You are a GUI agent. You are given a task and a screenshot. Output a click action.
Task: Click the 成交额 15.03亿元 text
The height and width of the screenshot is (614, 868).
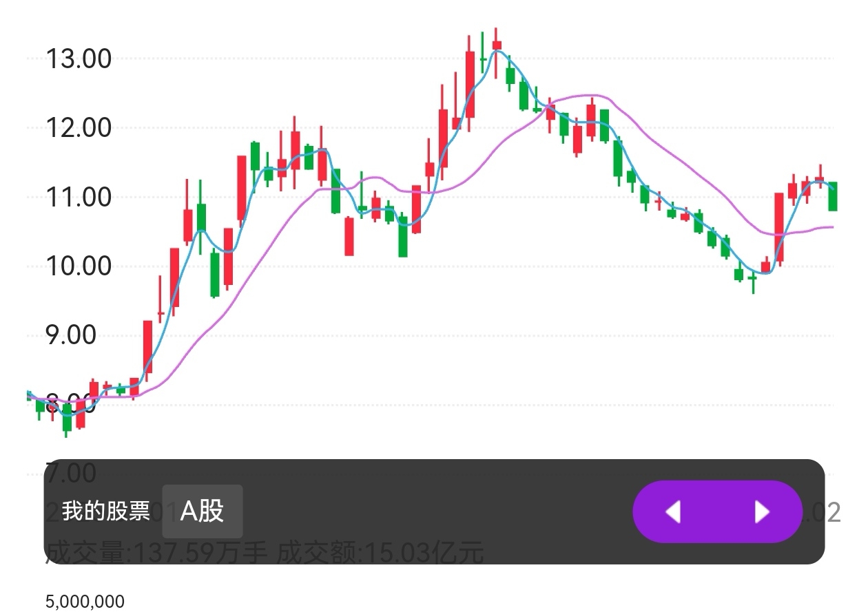[380, 553]
